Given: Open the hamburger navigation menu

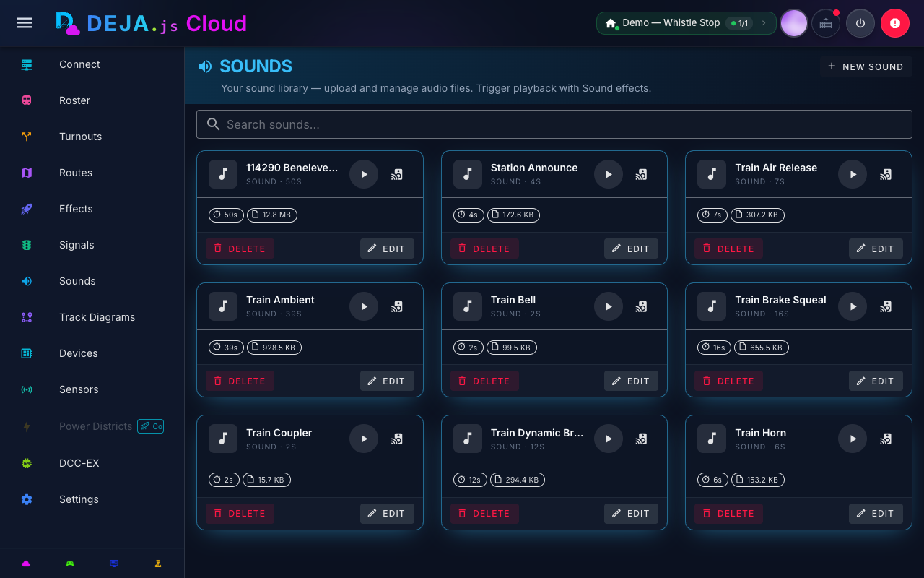Looking at the screenshot, I should coord(25,23).
